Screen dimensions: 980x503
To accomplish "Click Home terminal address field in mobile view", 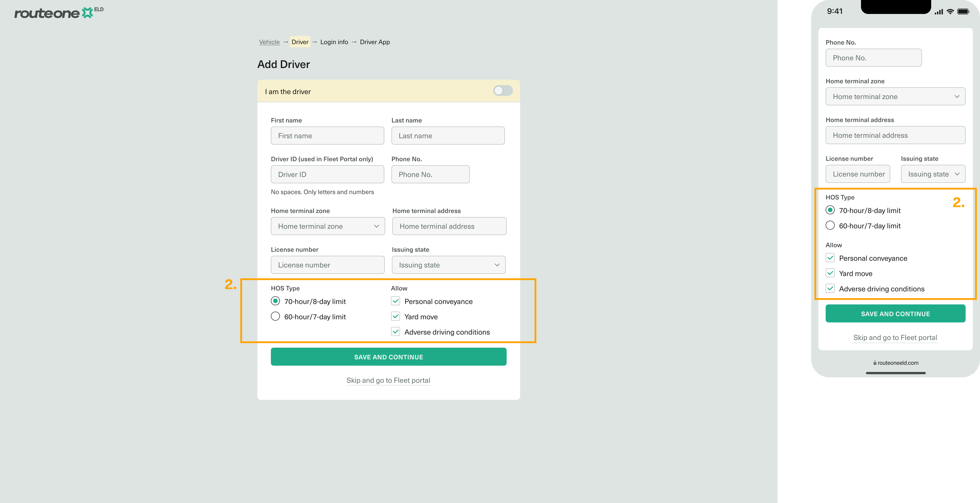I will (x=895, y=135).
